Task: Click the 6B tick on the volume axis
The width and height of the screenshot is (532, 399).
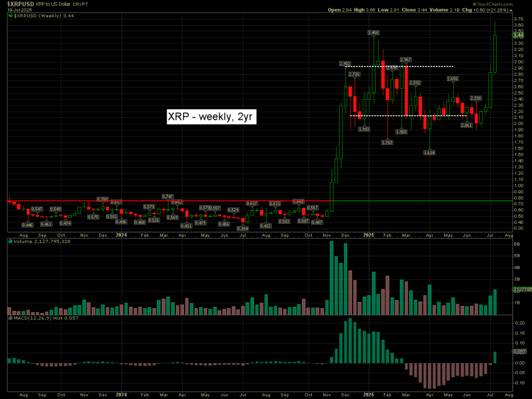Action: tap(517, 244)
